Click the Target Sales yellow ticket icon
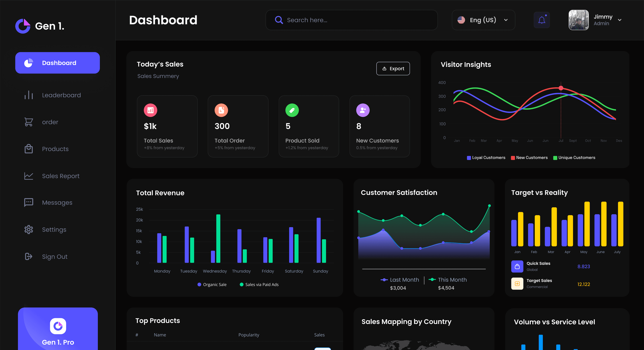This screenshot has width=644, height=350. click(517, 284)
